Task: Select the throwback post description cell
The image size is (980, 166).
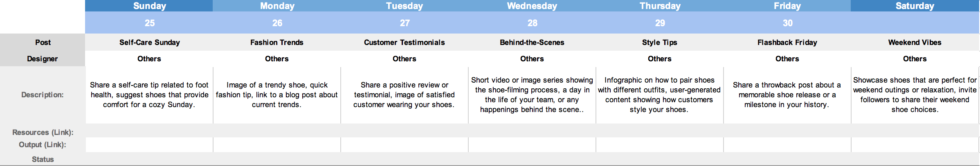Action: tap(787, 95)
